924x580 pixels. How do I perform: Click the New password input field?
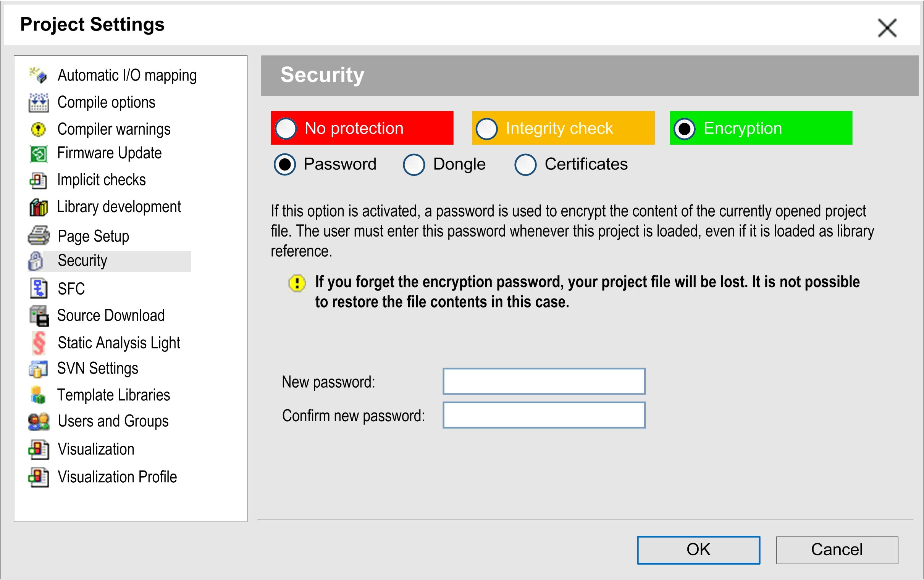click(543, 381)
